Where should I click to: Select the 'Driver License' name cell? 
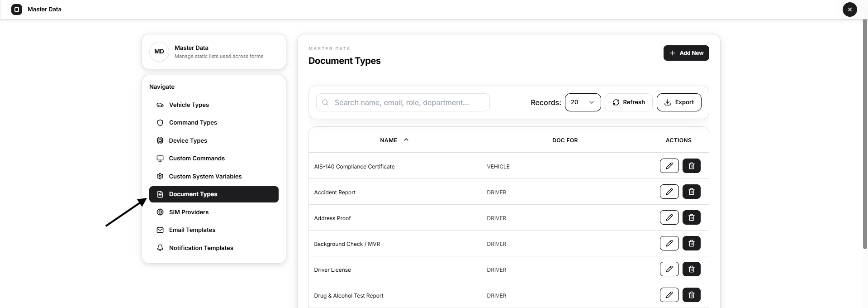click(332, 270)
